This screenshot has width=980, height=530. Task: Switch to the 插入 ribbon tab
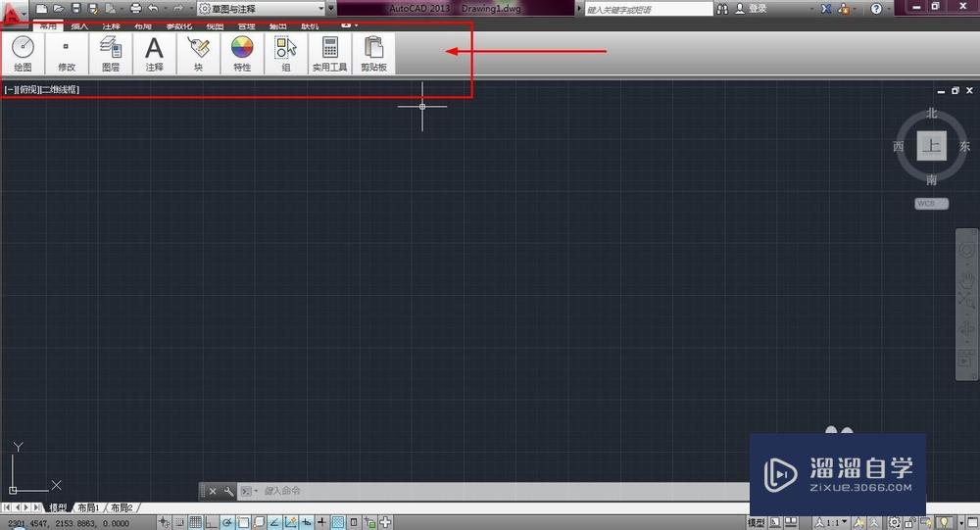[79, 26]
